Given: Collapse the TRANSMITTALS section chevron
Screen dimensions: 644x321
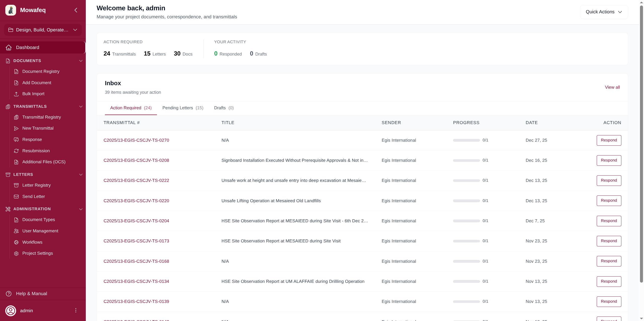Looking at the screenshot, I should click(x=81, y=106).
